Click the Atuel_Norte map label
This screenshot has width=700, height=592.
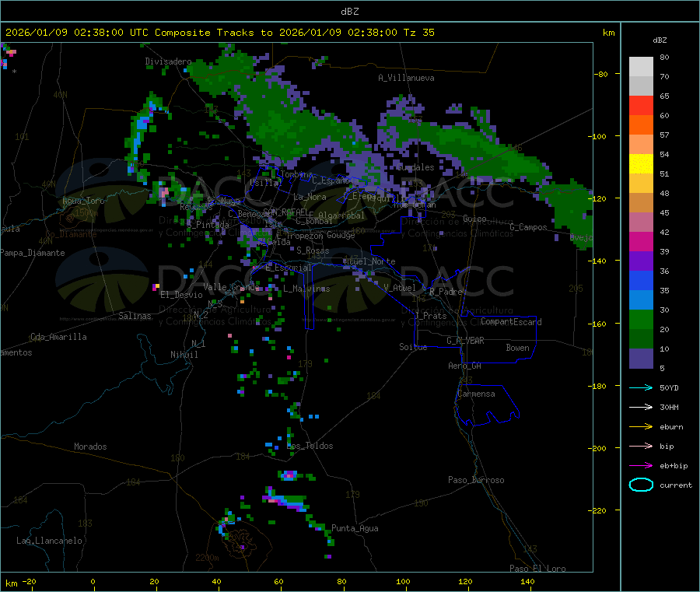click(x=369, y=261)
